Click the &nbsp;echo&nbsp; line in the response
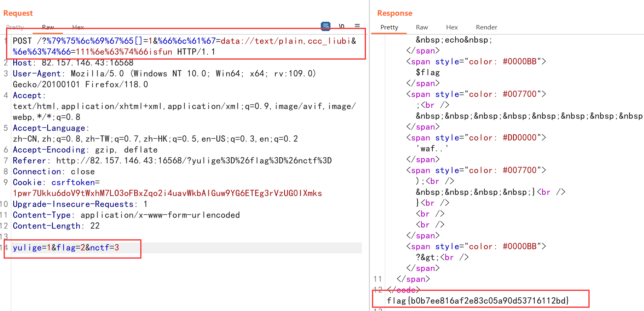Image resolution: width=644 pixels, height=311 pixels. pos(454,40)
